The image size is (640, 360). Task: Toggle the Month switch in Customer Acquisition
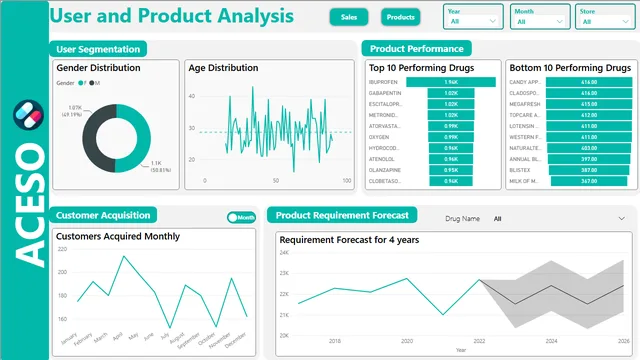(x=241, y=218)
